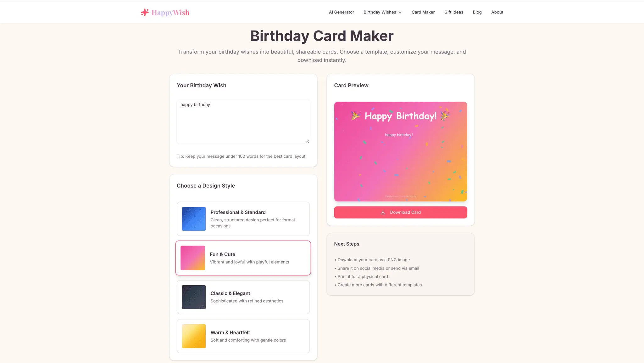Click 'Sophisticated with refined aesthetics' description
The height and width of the screenshot is (363, 644).
(247, 301)
